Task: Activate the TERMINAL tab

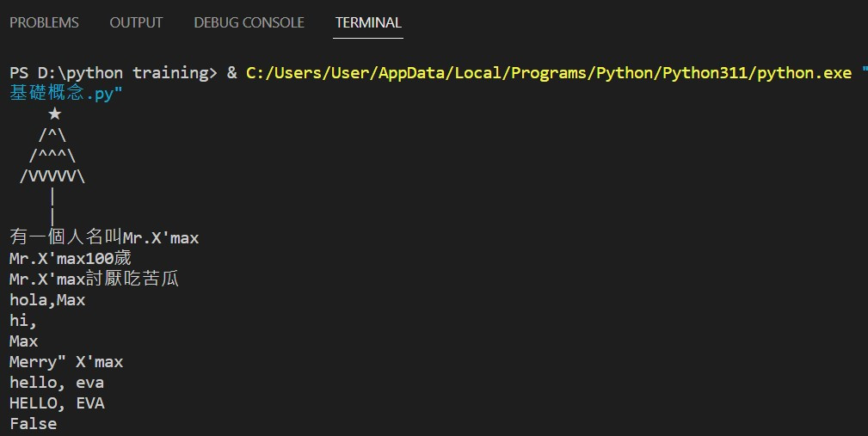Action: pyautogui.click(x=368, y=22)
